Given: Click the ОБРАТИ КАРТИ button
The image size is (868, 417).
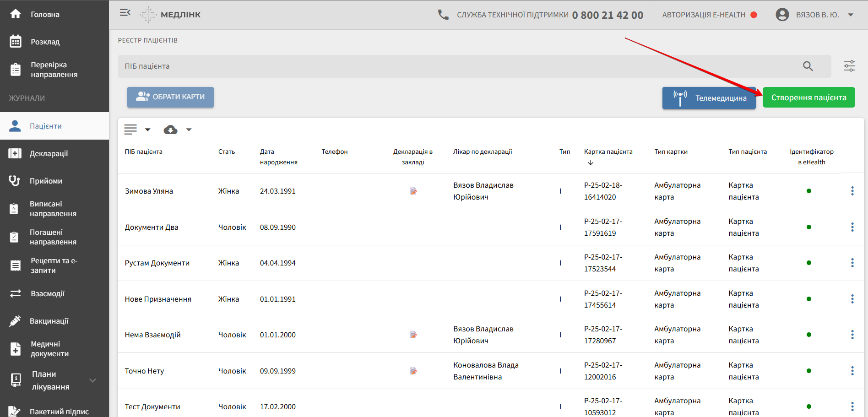Looking at the screenshot, I should point(170,97).
